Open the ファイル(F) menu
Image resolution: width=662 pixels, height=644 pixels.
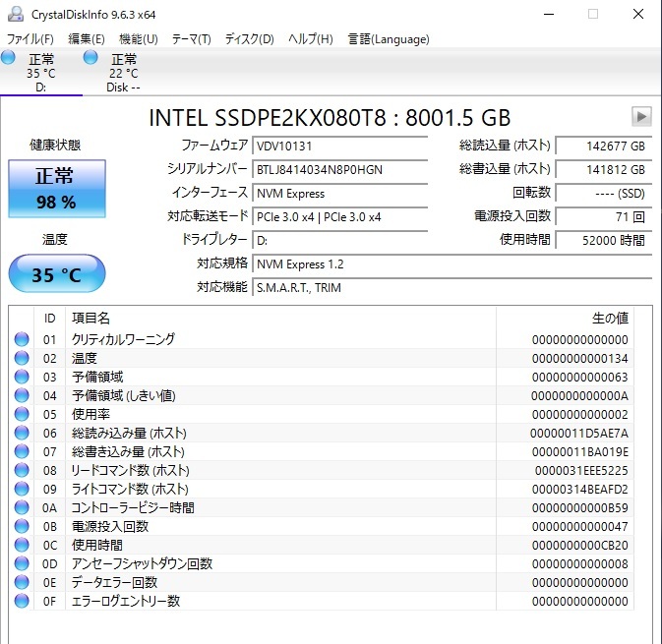(x=30, y=39)
